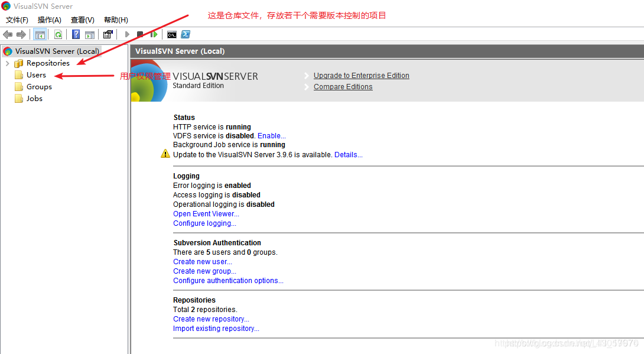Select the Groups tree item
The width and height of the screenshot is (644, 354).
pyautogui.click(x=39, y=87)
